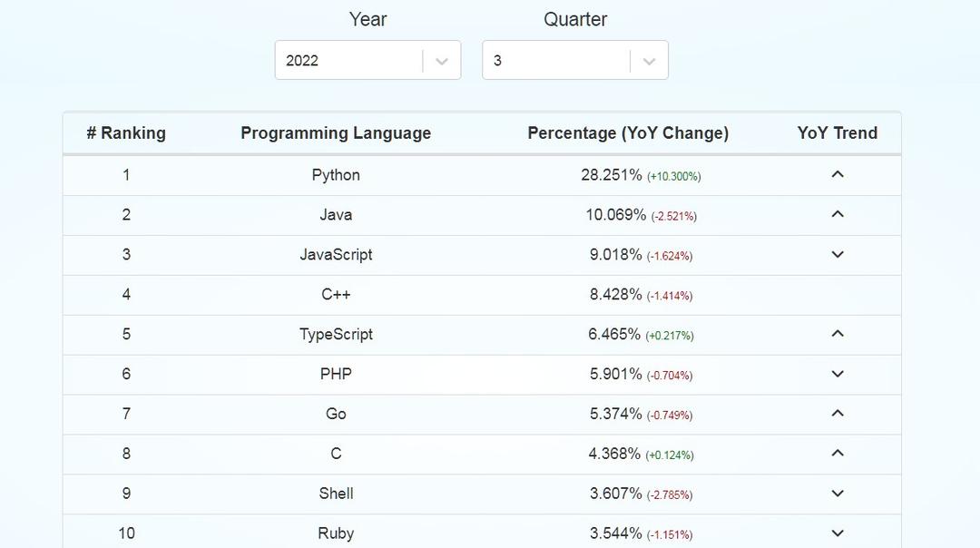Viewport: 980px width, 548px height.
Task: Open the Quarter dropdown chevron
Action: pyautogui.click(x=649, y=61)
